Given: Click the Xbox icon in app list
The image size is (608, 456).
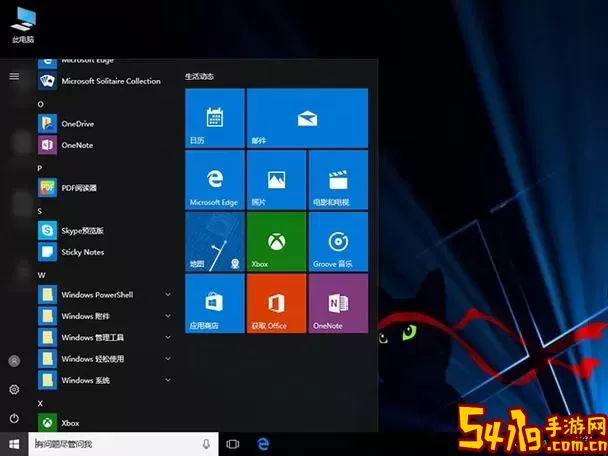Looking at the screenshot, I should click(x=47, y=422).
